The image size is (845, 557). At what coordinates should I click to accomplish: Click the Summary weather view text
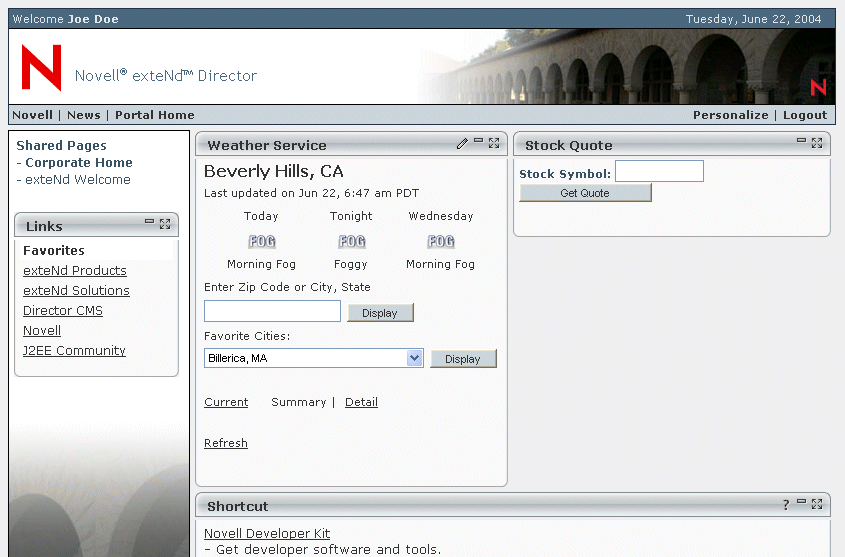[x=299, y=402]
